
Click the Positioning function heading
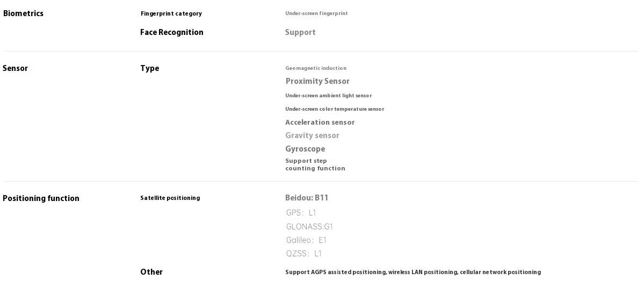pyautogui.click(x=41, y=199)
